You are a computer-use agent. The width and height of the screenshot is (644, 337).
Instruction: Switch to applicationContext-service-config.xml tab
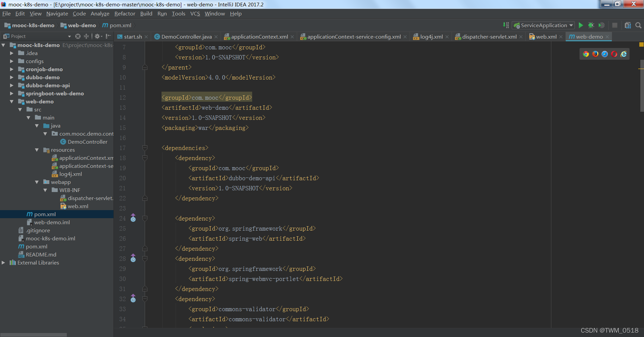[x=354, y=37]
